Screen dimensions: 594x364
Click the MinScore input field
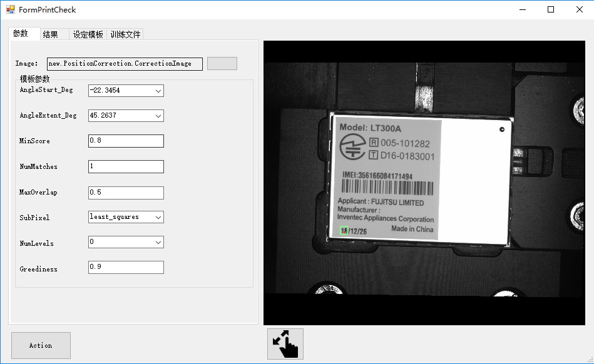pos(126,141)
